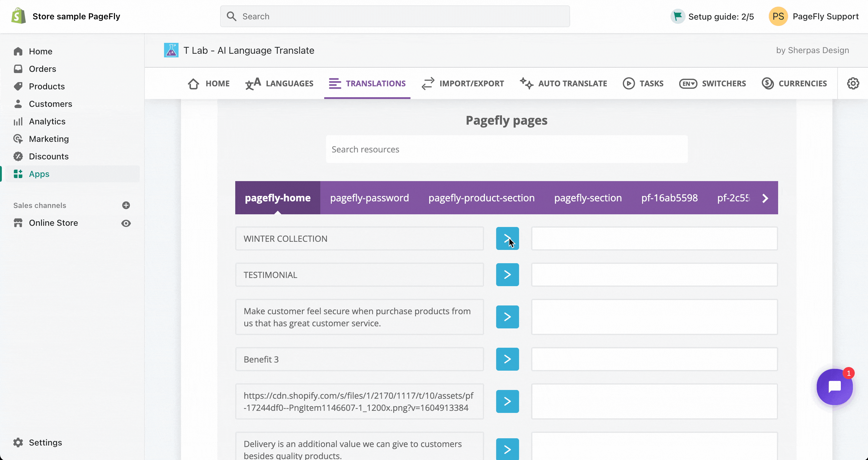Click the TESTIMONIAL source field
868x460 pixels.
360,274
